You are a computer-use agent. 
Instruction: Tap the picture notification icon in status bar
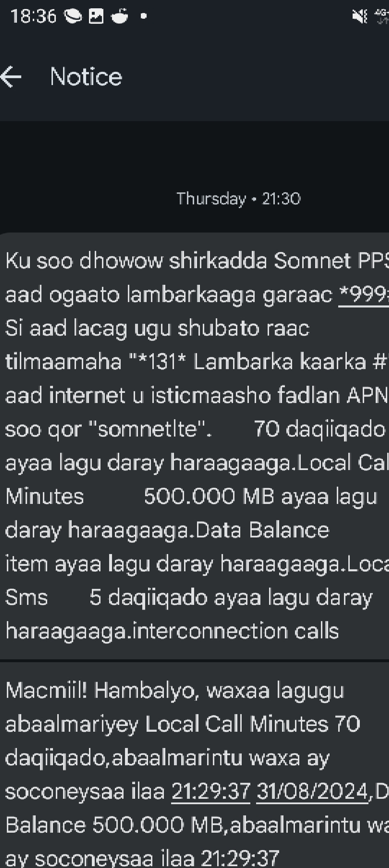tap(96, 17)
